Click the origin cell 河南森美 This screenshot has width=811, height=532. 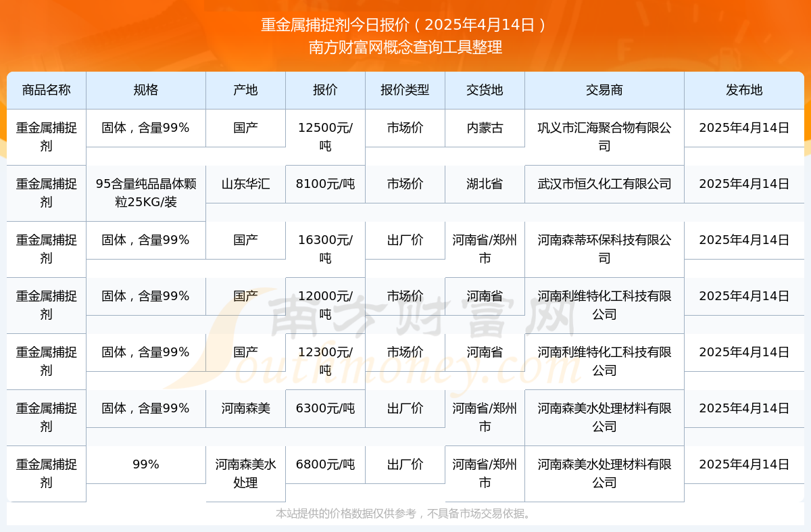tap(245, 408)
